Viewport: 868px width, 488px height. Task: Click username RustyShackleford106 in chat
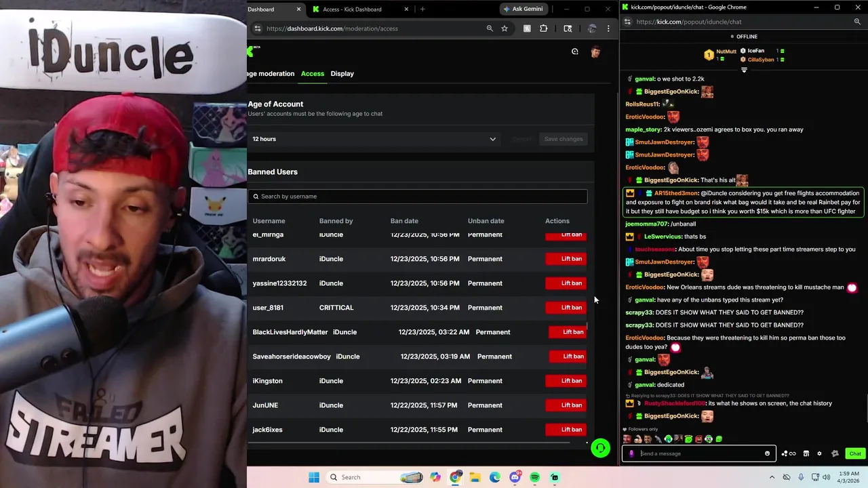[x=675, y=403]
